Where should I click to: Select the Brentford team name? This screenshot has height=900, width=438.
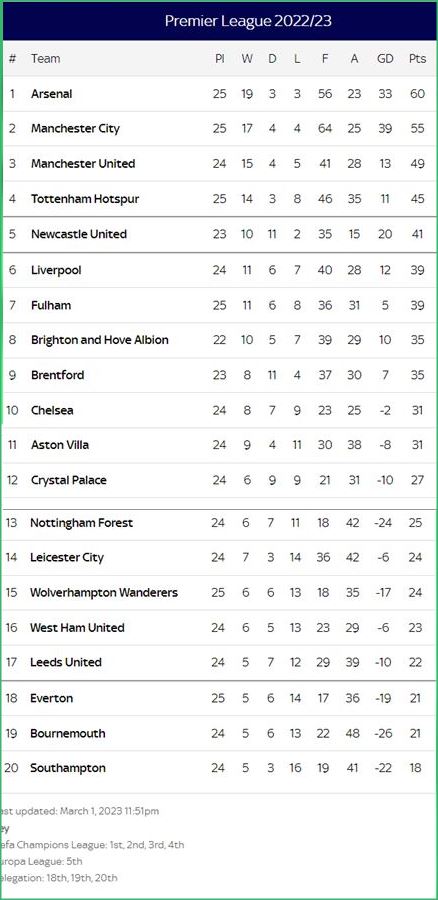click(x=57, y=375)
